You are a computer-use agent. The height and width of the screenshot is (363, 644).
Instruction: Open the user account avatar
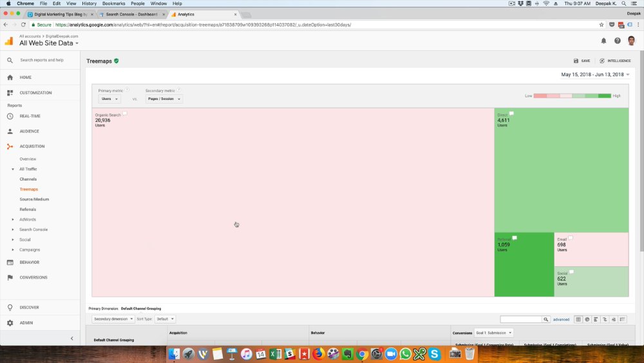631,40
